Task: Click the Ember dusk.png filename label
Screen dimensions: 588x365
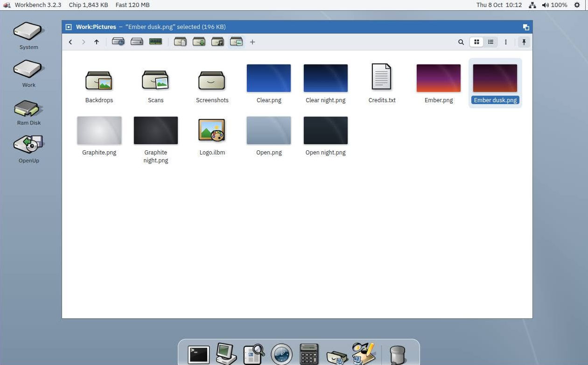Action: [495, 100]
